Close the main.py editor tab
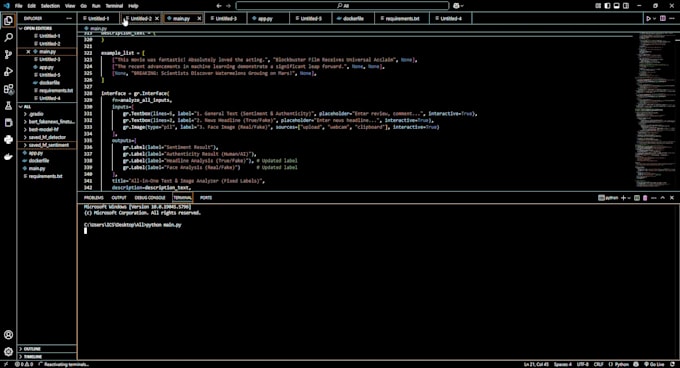This screenshot has width=680, height=368. coord(199,19)
